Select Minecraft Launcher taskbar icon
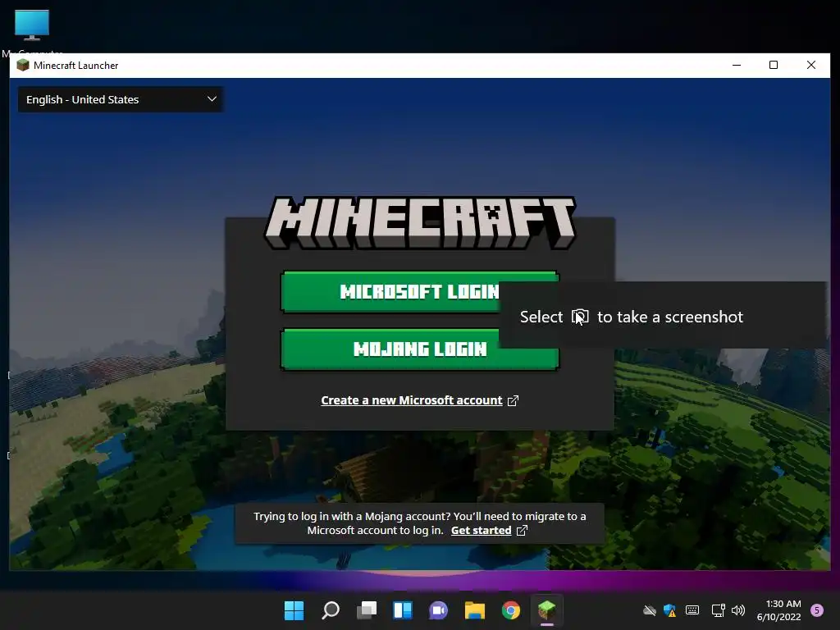The height and width of the screenshot is (630, 840). pyautogui.click(x=547, y=610)
